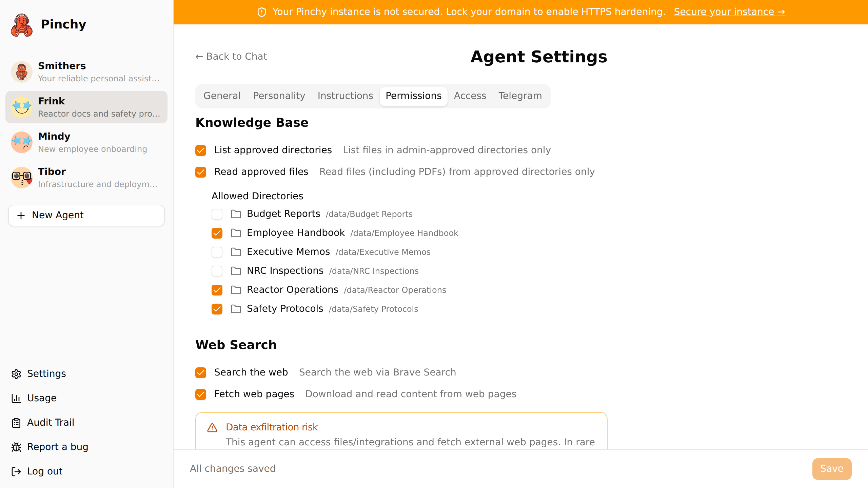Screen dimensions: 868x488
Task: Click the Data exfiltration risk heading
Action: click(x=272, y=427)
